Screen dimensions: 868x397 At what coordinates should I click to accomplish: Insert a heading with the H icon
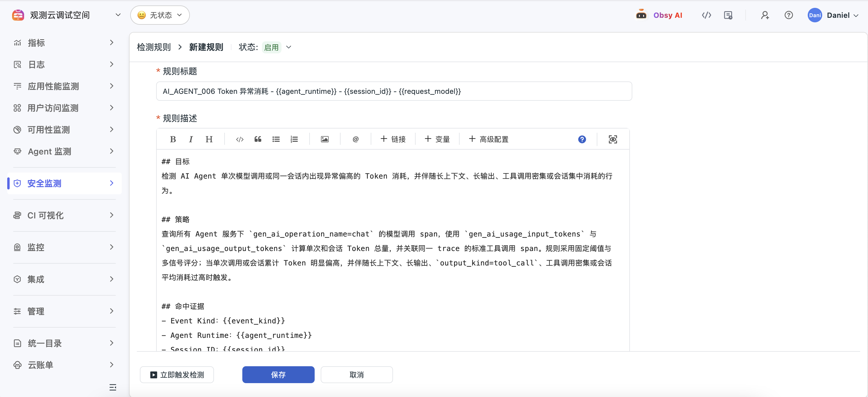209,139
